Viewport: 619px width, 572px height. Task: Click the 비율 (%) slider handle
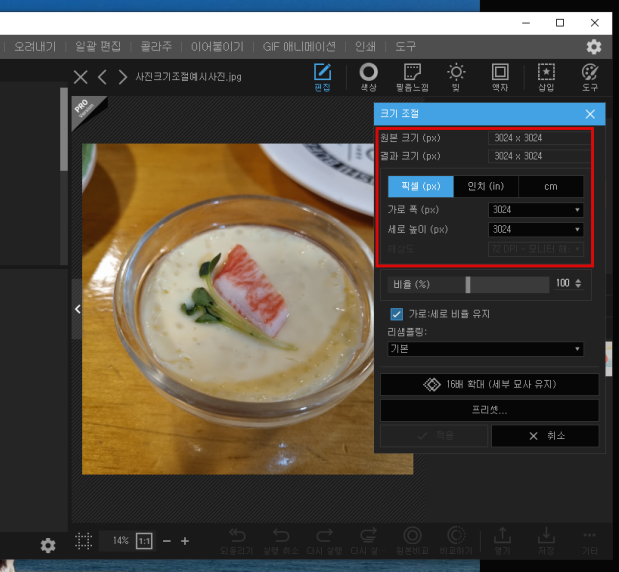click(468, 284)
